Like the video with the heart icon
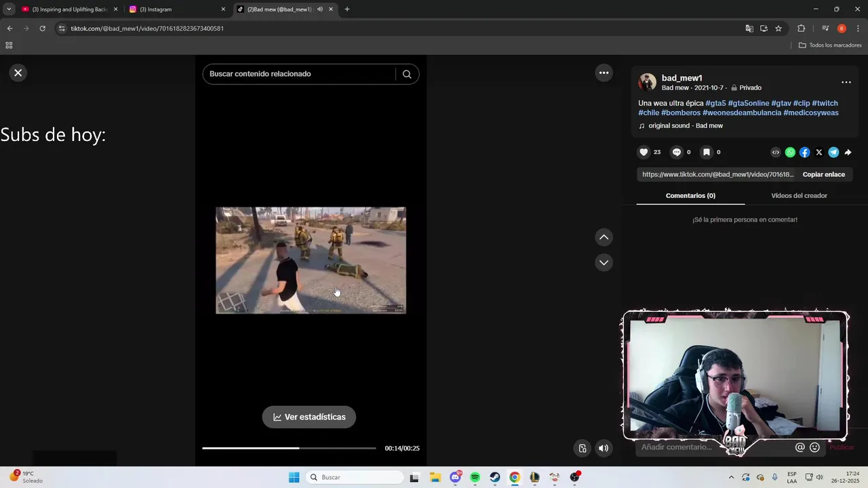868x488 pixels. click(x=644, y=152)
